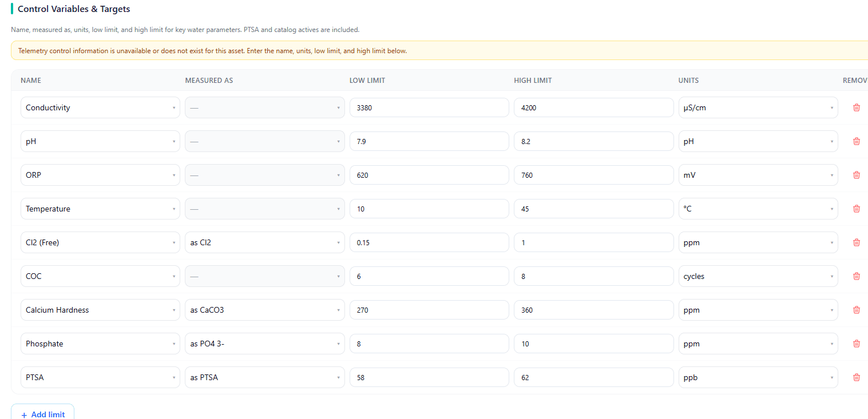Screen dimensions: 868x419
Task: Focus pH high limit field 8.2
Action: (x=593, y=141)
